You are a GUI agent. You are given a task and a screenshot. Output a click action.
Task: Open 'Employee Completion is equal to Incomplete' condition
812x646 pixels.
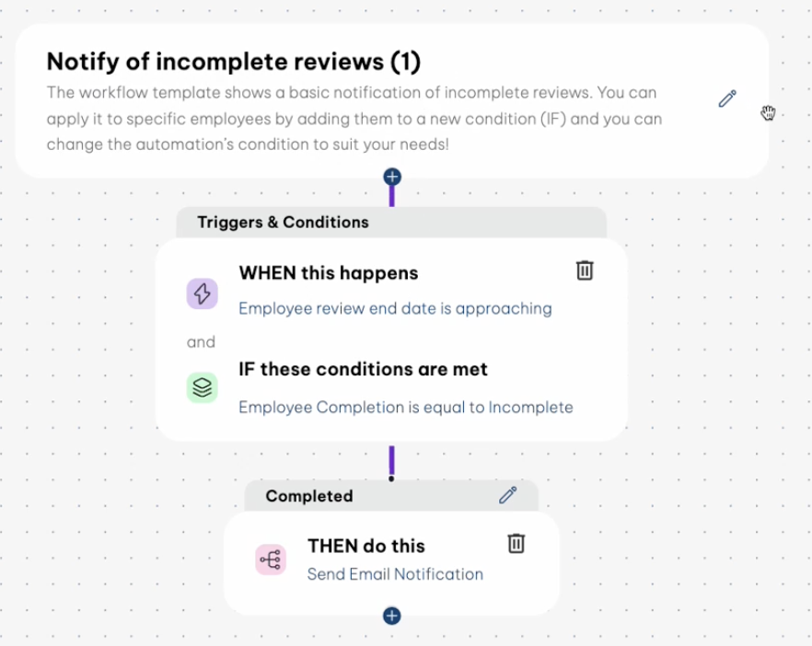405,408
